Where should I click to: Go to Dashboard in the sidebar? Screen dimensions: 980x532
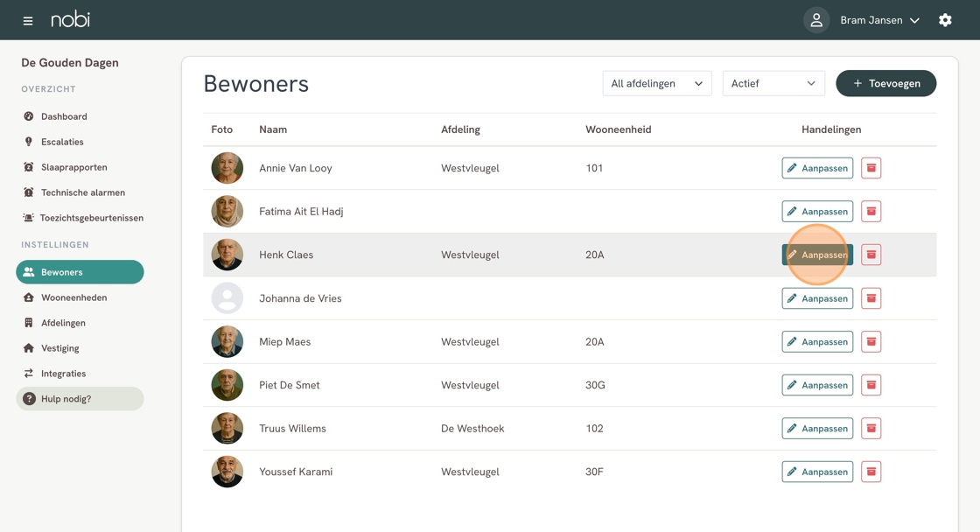tap(64, 116)
